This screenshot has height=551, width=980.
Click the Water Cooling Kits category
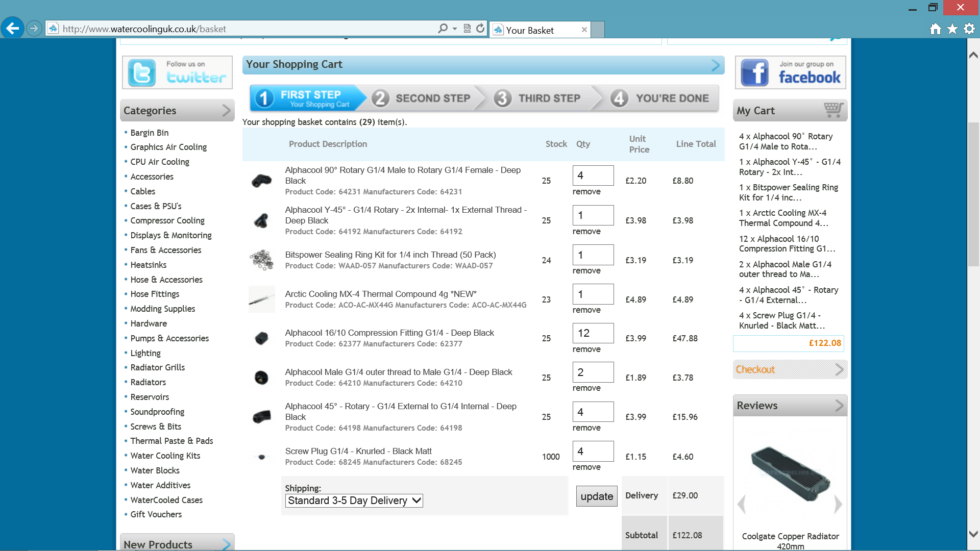[165, 456]
